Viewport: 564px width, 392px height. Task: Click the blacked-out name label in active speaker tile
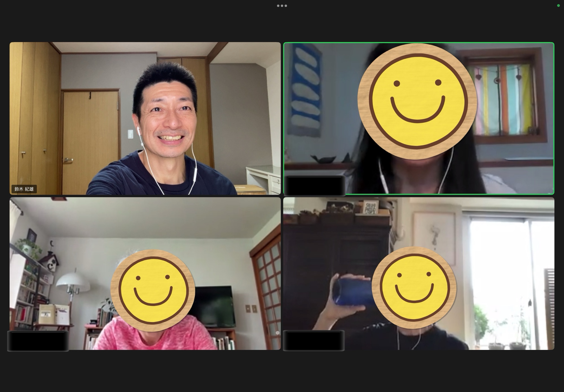314,185
